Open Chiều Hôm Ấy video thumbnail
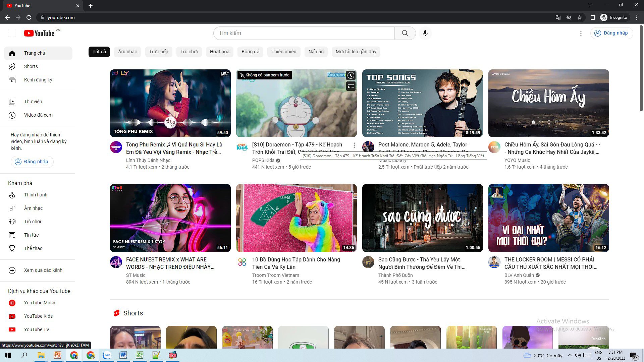 point(549,103)
